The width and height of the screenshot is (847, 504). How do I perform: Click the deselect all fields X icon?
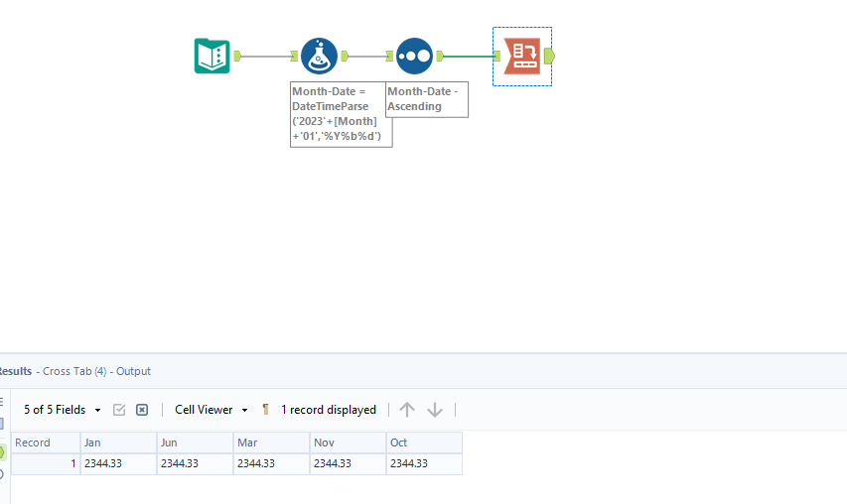(x=142, y=410)
